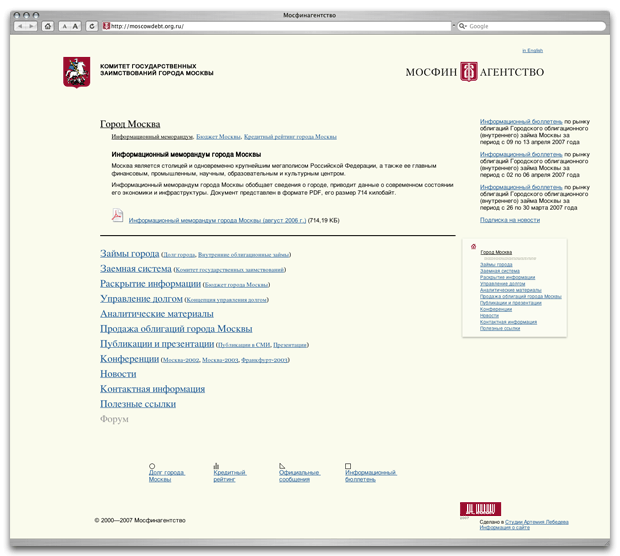Open the Google search magnifier dropdown
The height and width of the screenshot is (556, 620).
(x=462, y=26)
